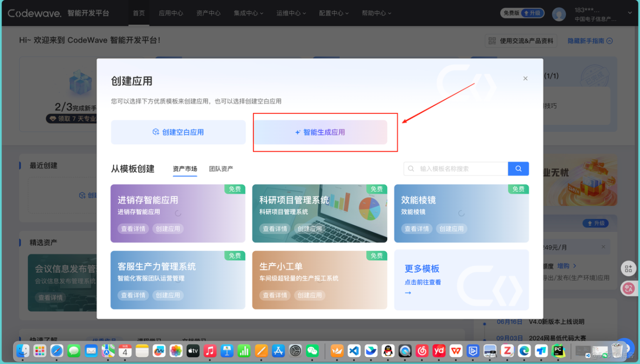Expand the account chevron next to 183***
The width and height of the screenshot is (640, 364).
click(x=630, y=13)
